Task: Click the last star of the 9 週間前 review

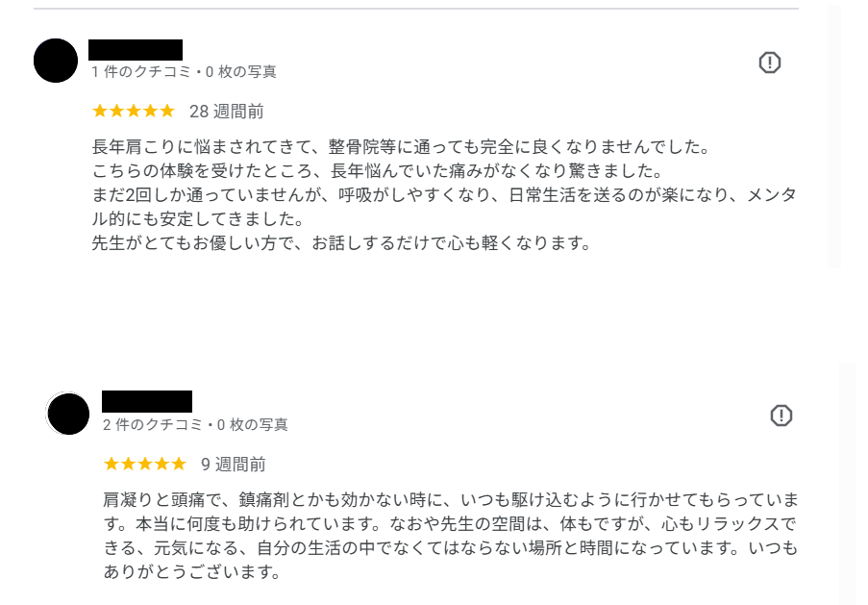Action: point(178,464)
